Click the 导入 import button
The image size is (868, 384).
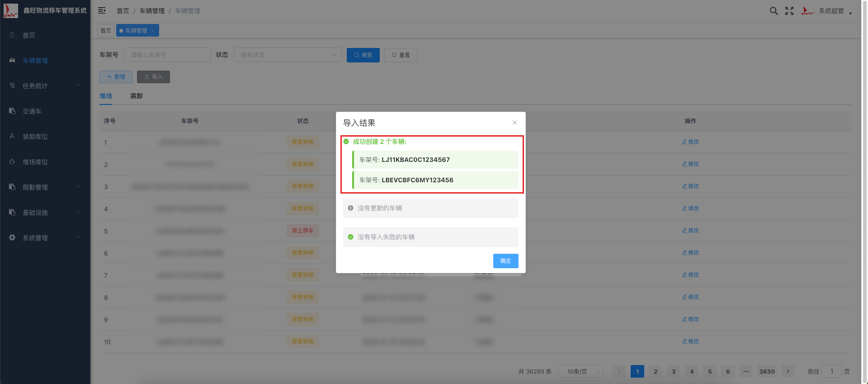(153, 77)
